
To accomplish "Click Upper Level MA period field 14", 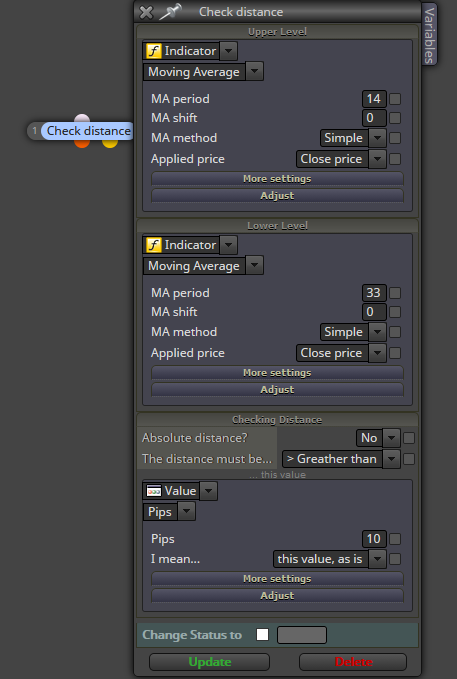I will (374, 99).
